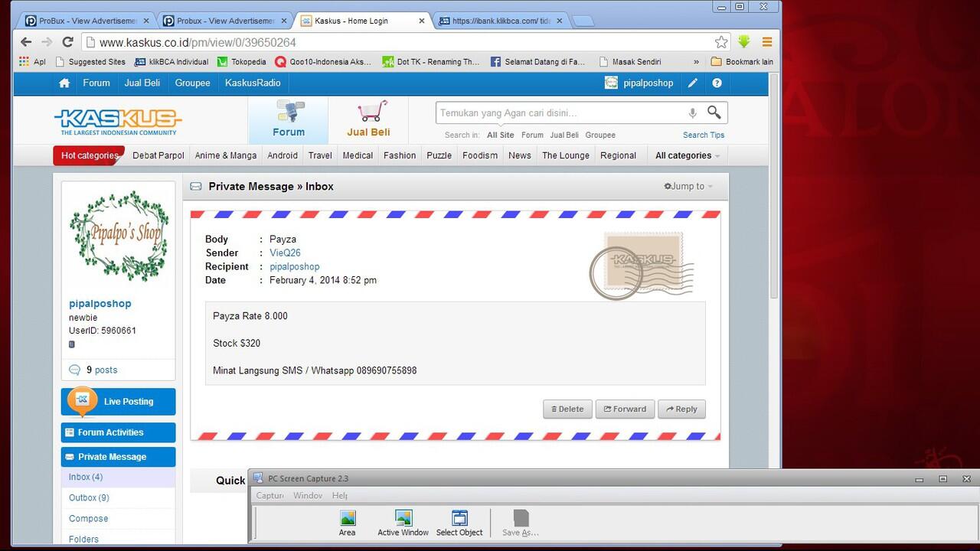Open Tokopedia bookmark
Image resolution: width=980 pixels, height=551 pixels.
coord(242,62)
